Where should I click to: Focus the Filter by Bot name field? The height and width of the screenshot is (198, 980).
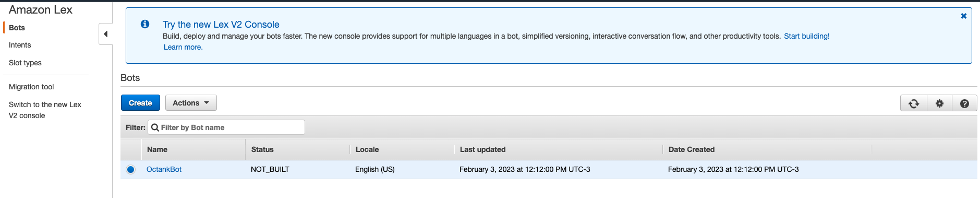226,127
